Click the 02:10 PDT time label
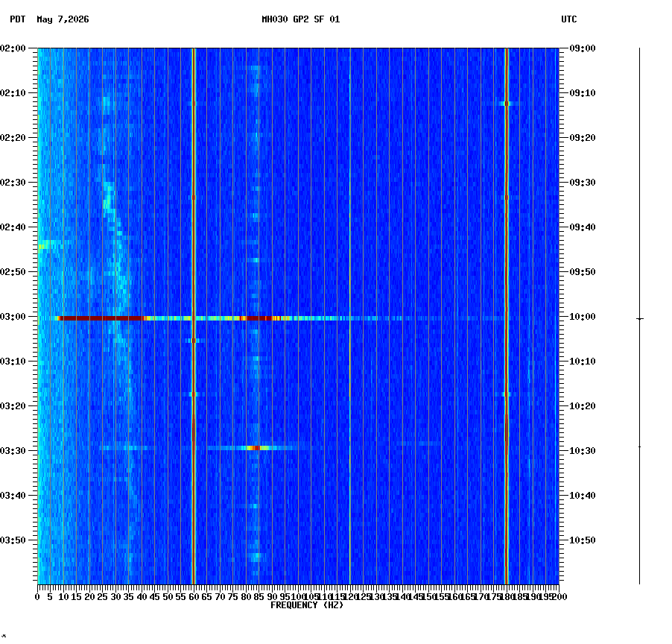672x644 pixels. click(13, 93)
